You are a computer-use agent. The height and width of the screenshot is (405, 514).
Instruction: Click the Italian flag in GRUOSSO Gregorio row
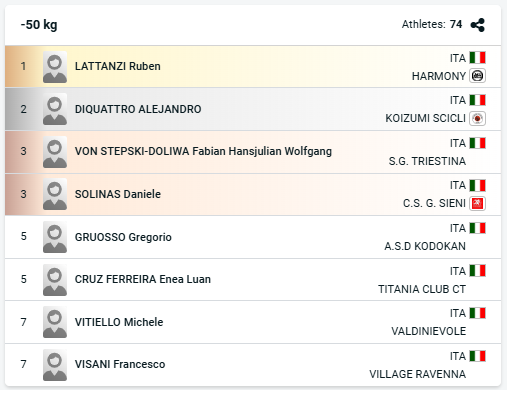pos(477,228)
